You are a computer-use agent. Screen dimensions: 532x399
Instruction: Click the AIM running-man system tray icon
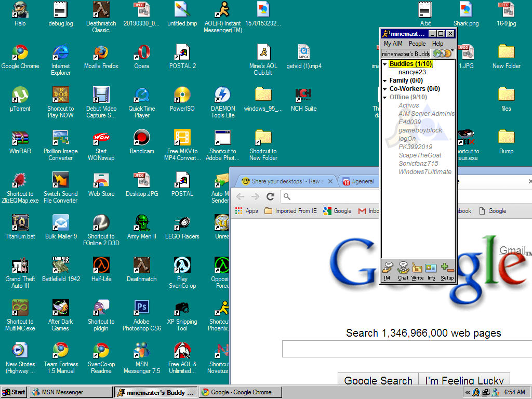(x=476, y=393)
